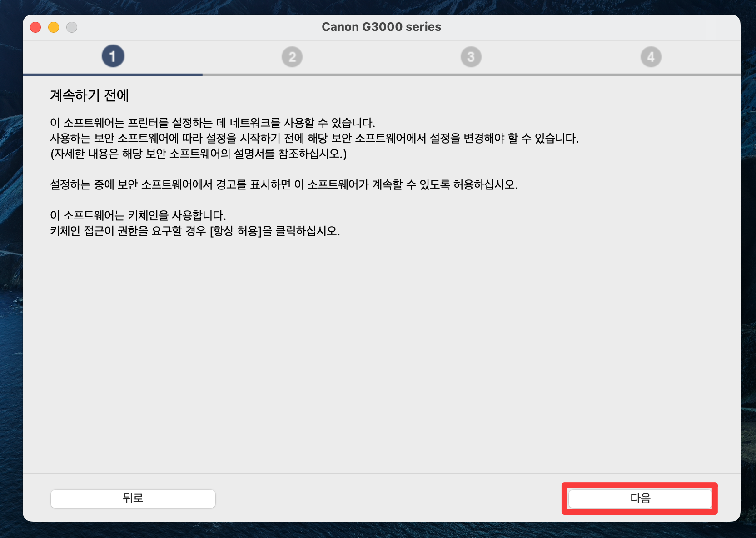Click the Canon G3000 series title

382,27
